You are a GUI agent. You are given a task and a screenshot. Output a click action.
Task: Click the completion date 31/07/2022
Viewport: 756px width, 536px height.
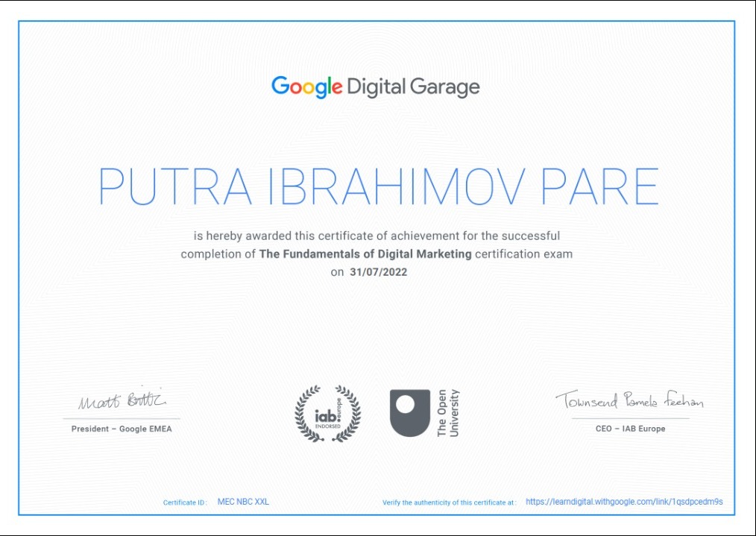[378, 272]
